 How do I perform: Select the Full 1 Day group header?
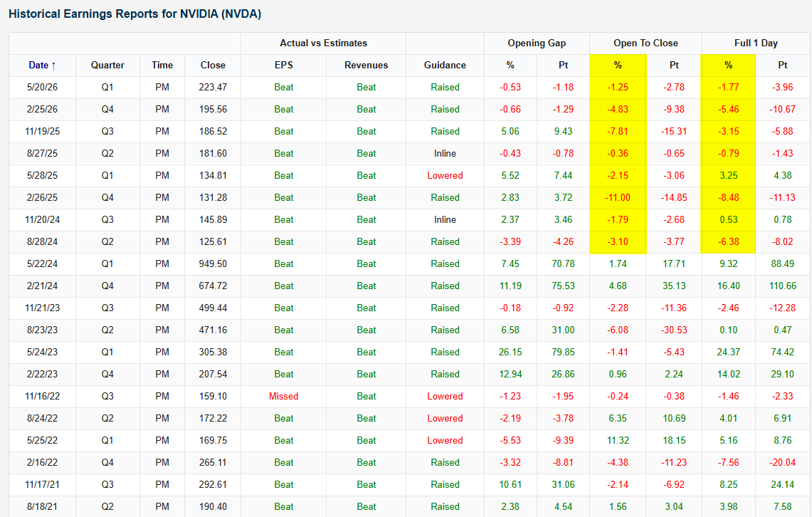pos(756,43)
